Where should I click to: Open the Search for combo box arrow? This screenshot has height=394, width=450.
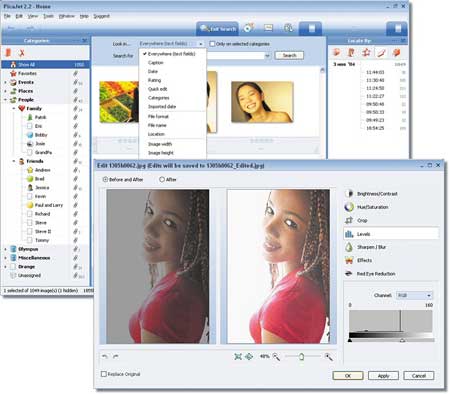pos(267,56)
